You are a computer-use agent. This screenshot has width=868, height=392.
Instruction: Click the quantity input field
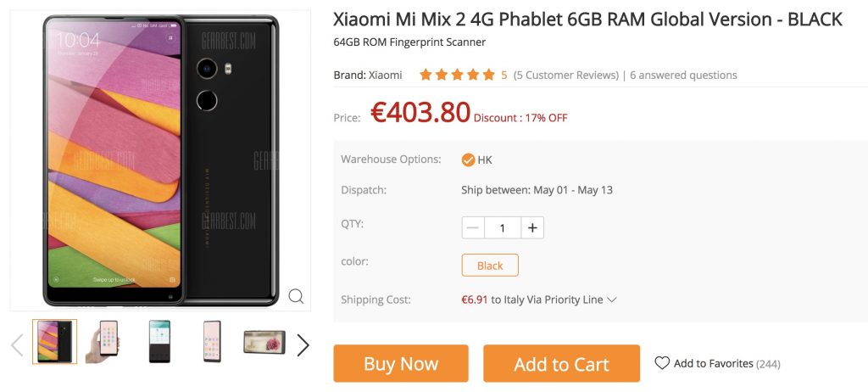click(x=503, y=228)
